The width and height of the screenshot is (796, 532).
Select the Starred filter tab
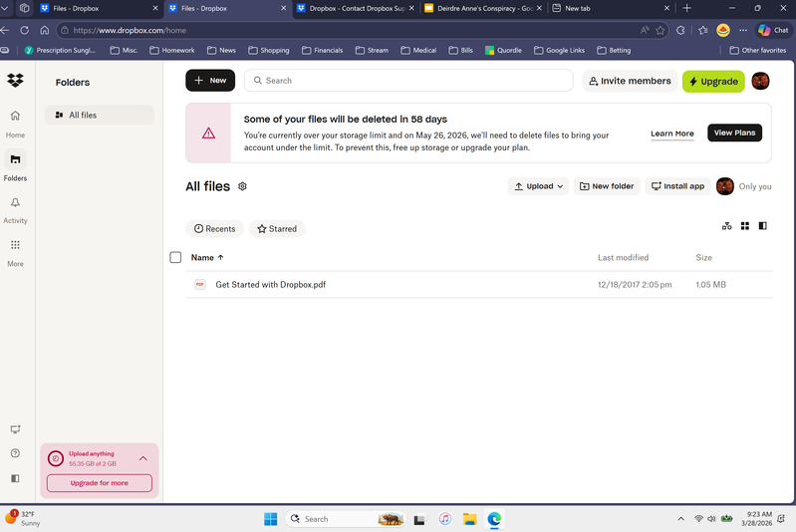click(x=277, y=228)
